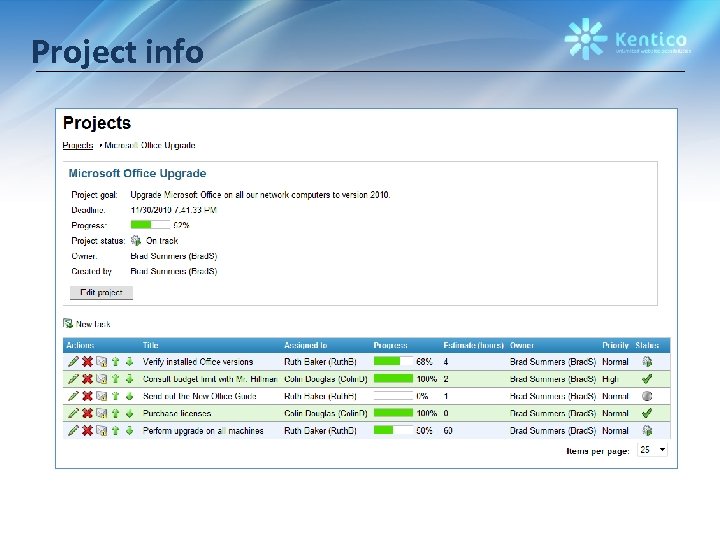Sort table by Priority column header
720x540 pixels.
[x=615, y=345]
